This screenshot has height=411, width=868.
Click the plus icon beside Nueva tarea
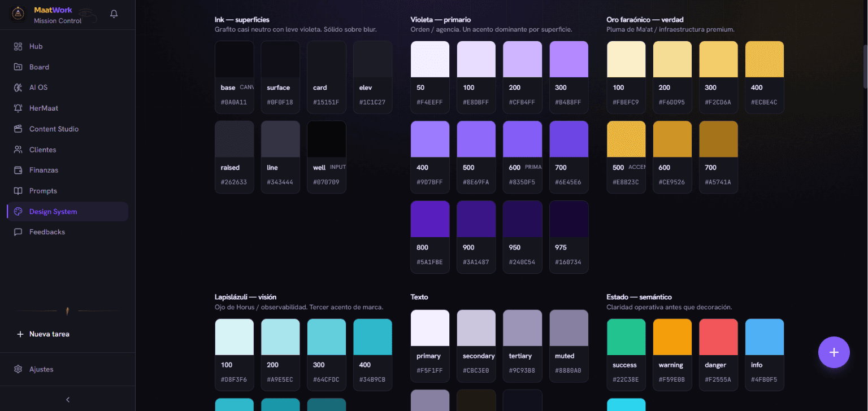20,334
